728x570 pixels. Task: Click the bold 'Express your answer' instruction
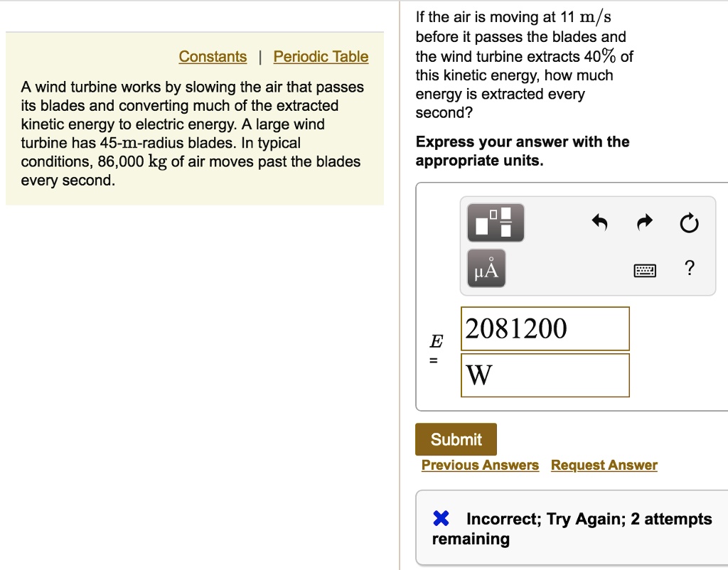click(523, 151)
